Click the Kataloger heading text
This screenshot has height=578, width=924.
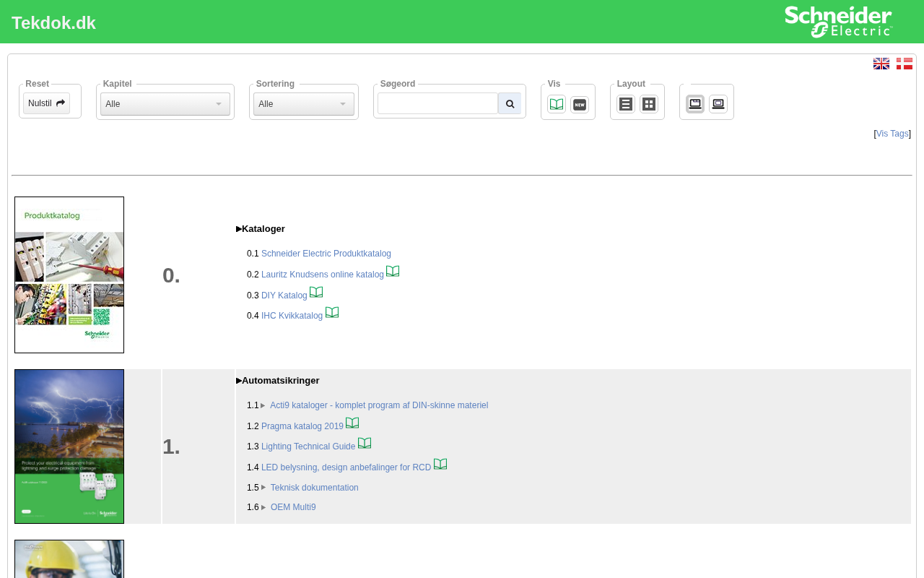tap(263, 229)
